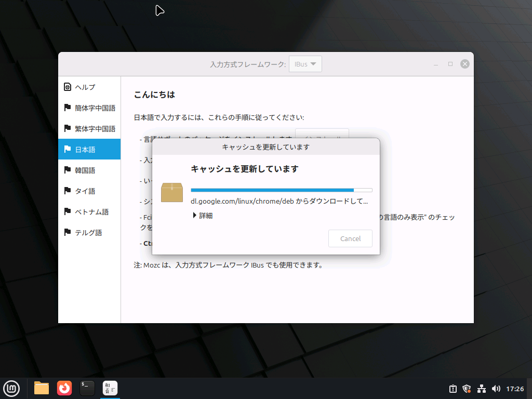Launch Firefox from the taskbar
532x399 pixels.
64,388
